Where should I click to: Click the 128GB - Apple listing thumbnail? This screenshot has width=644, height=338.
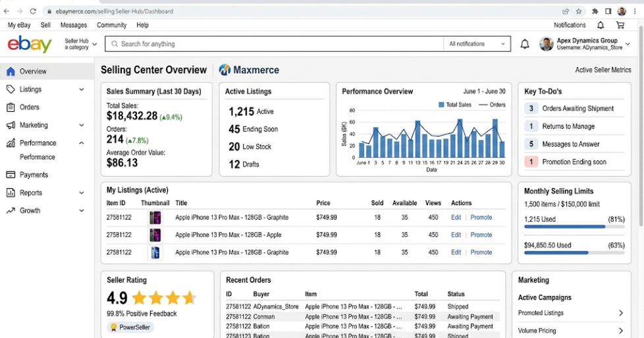(x=155, y=235)
